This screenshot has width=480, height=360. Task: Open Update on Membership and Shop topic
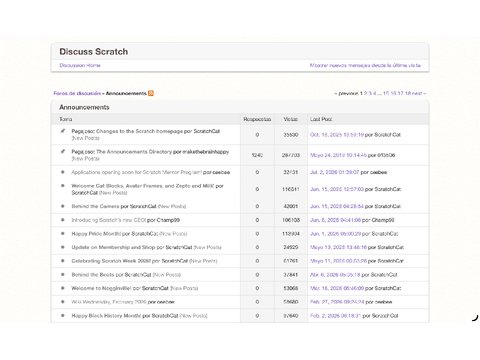(x=113, y=247)
